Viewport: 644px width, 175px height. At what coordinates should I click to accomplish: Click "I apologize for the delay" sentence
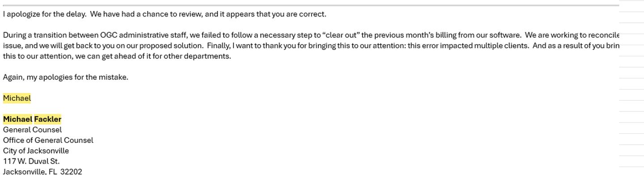pyautogui.click(x=44, y=14)
